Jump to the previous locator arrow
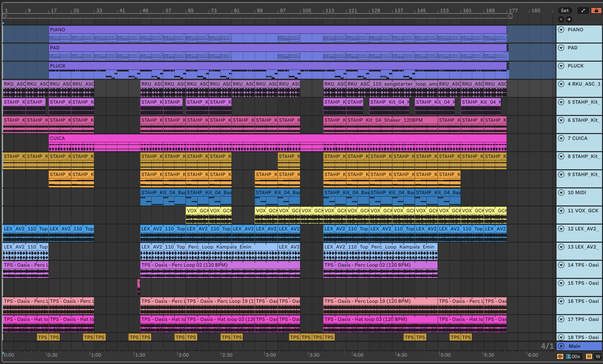Viewport: 603px width, 364px height. (561, 19)
